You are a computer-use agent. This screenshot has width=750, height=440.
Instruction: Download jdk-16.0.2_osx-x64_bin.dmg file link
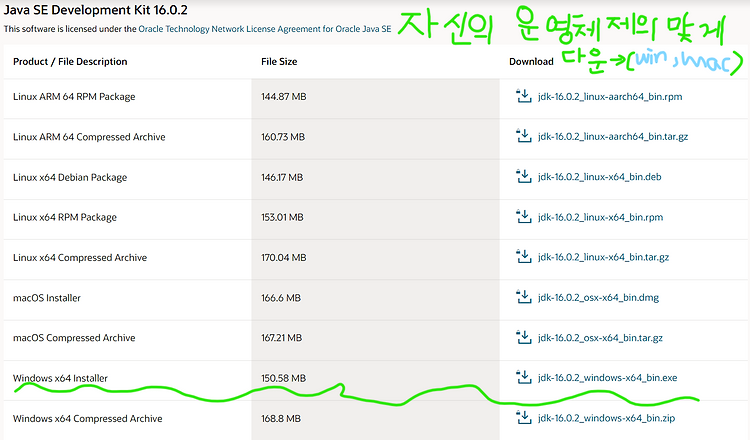pyautogui.click(x=598, y=297)
